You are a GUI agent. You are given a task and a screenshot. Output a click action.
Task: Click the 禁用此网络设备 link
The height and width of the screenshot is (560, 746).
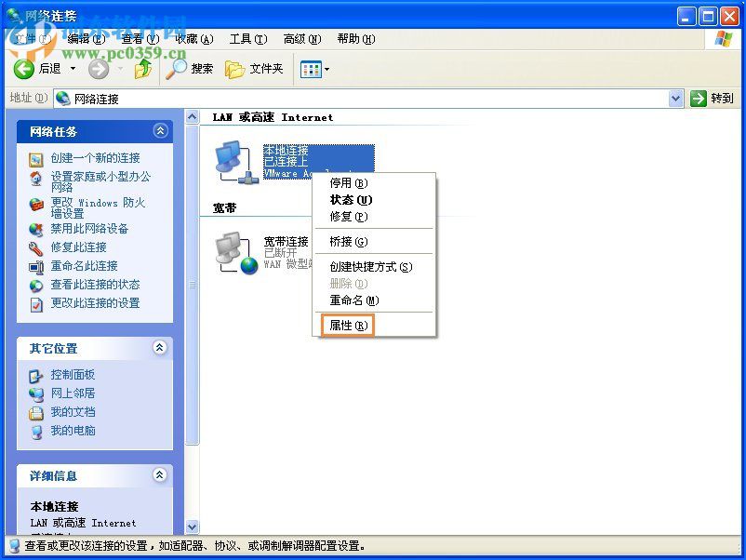point(89,229)
